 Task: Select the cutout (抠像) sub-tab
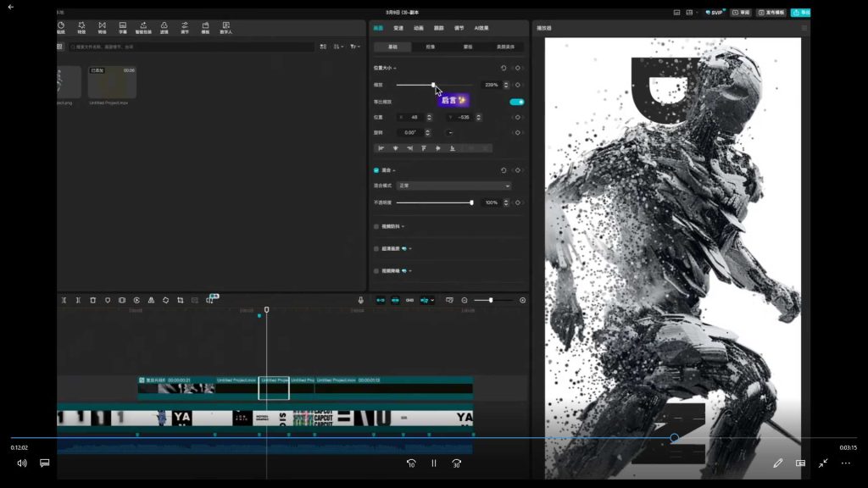430,47
